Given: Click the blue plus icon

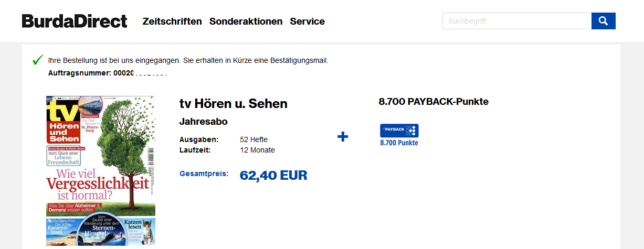Looking at the screenshot, I should point(343,137).
